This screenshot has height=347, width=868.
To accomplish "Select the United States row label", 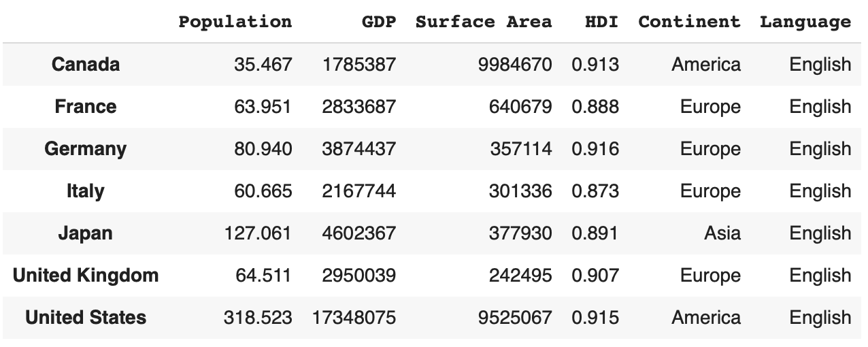I will (x=86, y=318).
